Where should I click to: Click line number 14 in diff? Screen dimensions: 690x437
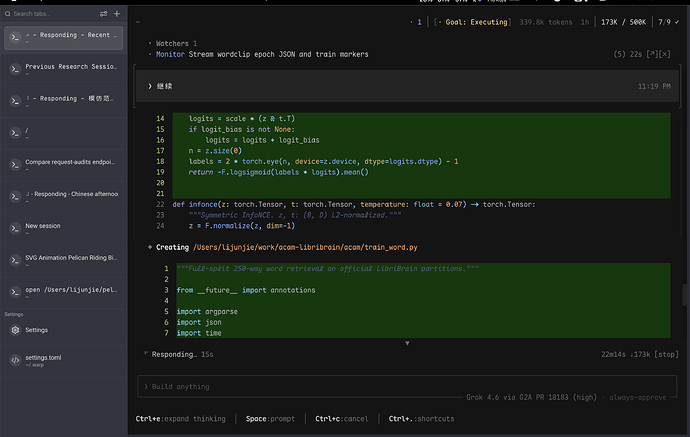pyautogui.click(x=160, y=118)
